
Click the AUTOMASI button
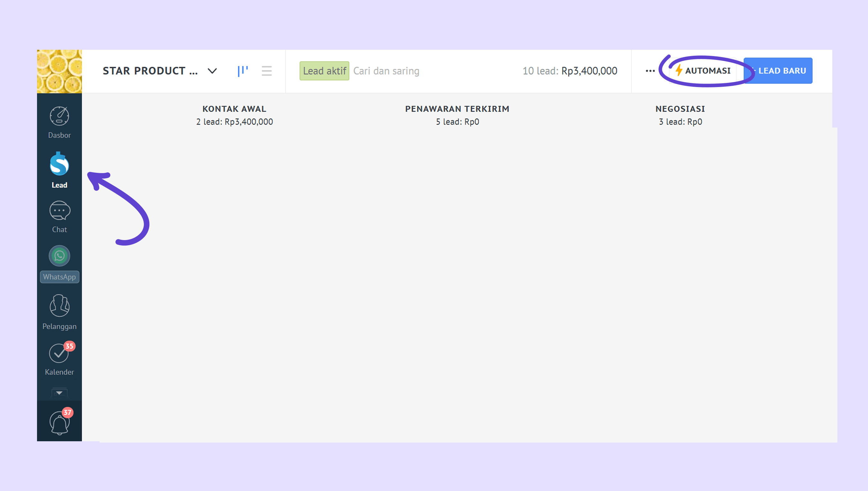coord(703,71)
